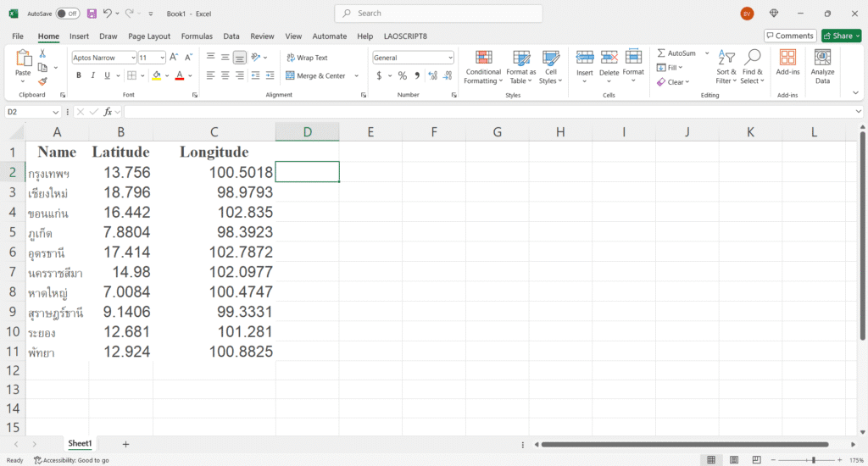Apply red font color
Image resolution: width=868 pixels, height=466 pixels.
[x=180, y=75]
